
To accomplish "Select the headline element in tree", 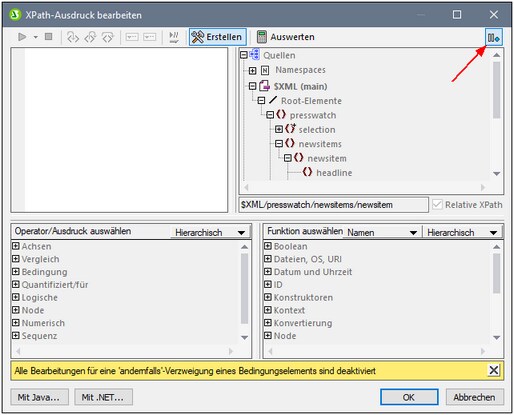I will click(x=334, y=173).
